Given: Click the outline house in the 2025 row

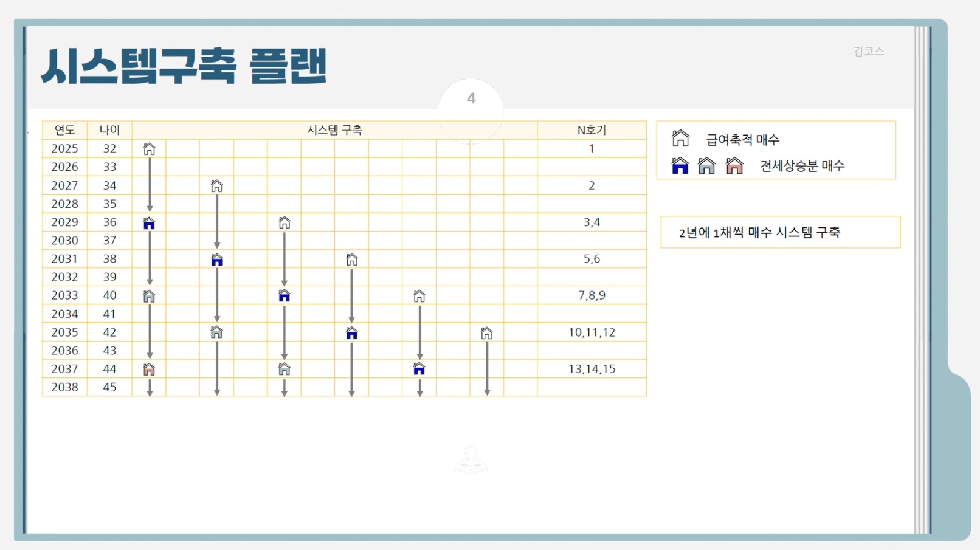Looking at the screenshot, I should pyautogui.click(x=150, y=149).
